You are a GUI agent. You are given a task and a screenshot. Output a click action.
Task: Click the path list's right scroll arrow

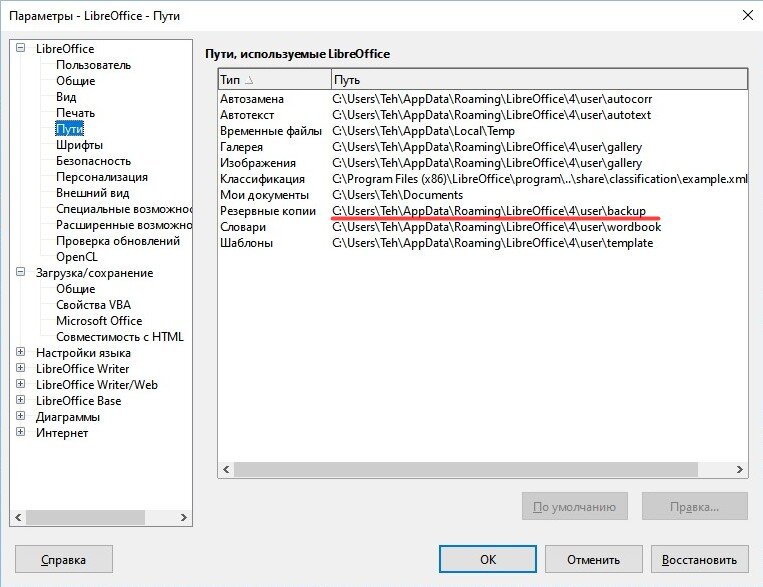740,469
